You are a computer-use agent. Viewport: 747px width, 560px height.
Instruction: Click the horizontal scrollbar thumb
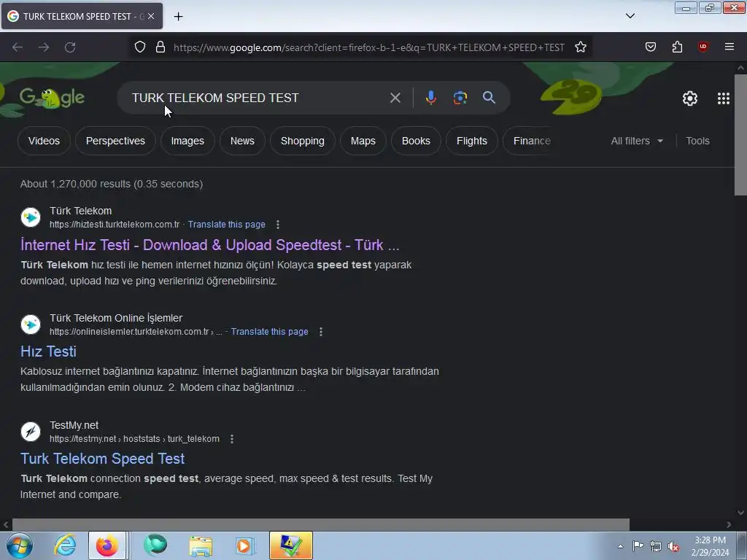point(320,524)
